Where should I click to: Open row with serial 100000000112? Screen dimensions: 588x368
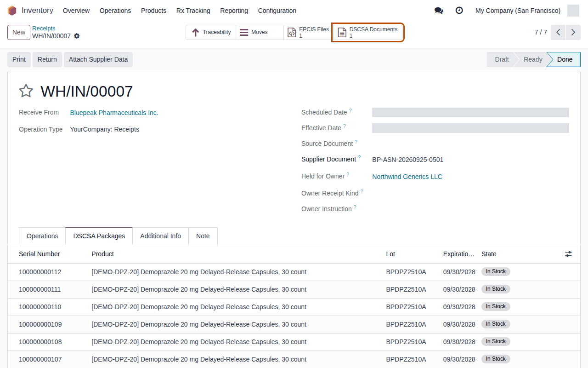(x=294, y=272)
